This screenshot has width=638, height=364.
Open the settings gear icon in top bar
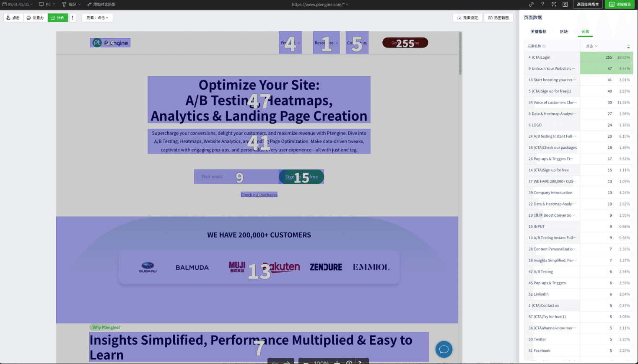[565, 4]
